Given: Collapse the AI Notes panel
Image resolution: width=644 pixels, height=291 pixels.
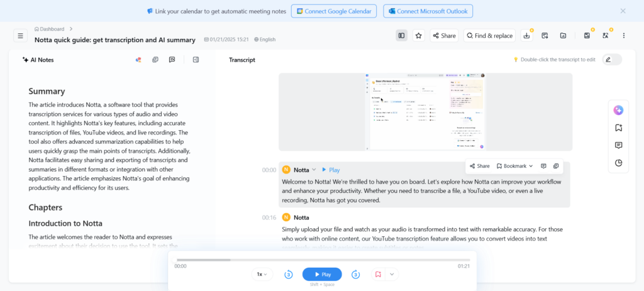Looking at the screenshot, I should [x=196, y=60].
